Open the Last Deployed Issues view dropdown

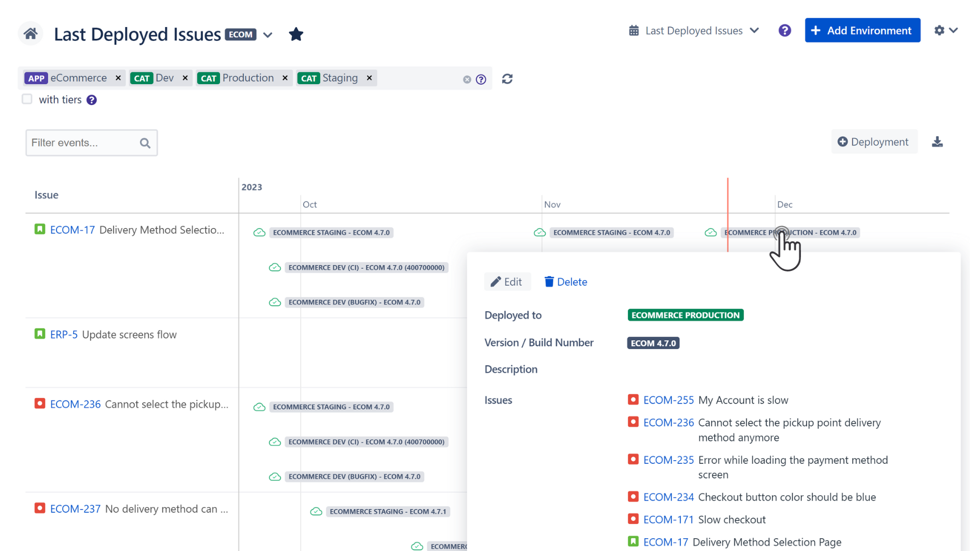click(x=694, y=31)
